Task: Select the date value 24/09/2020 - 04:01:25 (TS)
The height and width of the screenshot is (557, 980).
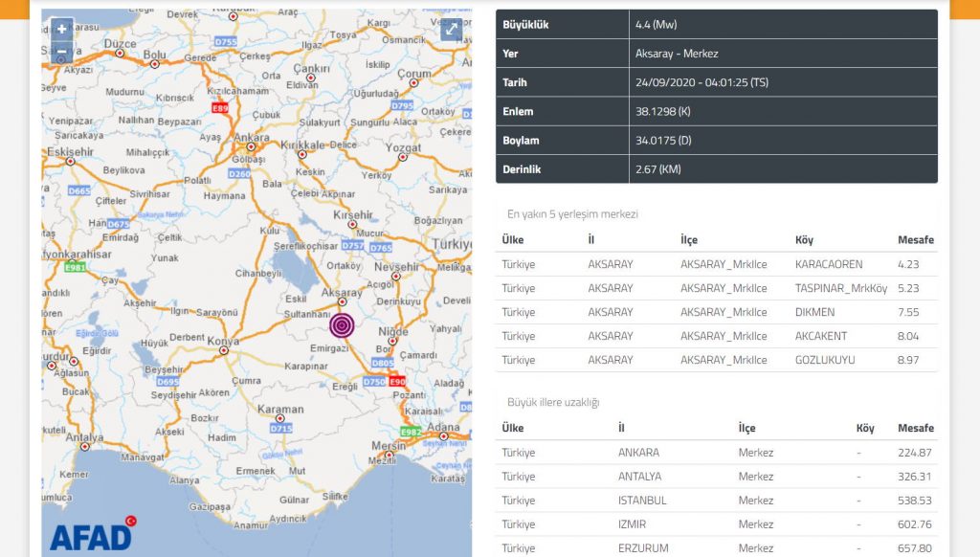Action: click(x=702, y=82)
